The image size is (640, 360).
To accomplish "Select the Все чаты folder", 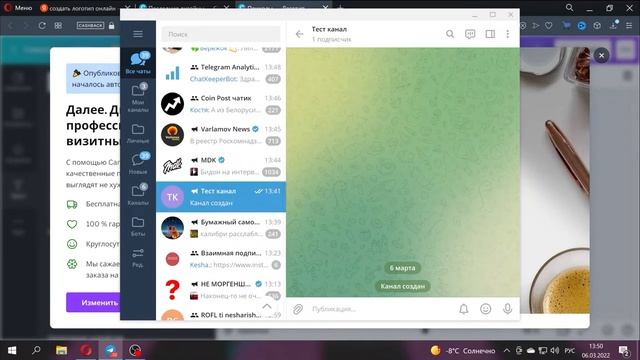I will pyautogui.click(x=138, y=63).
